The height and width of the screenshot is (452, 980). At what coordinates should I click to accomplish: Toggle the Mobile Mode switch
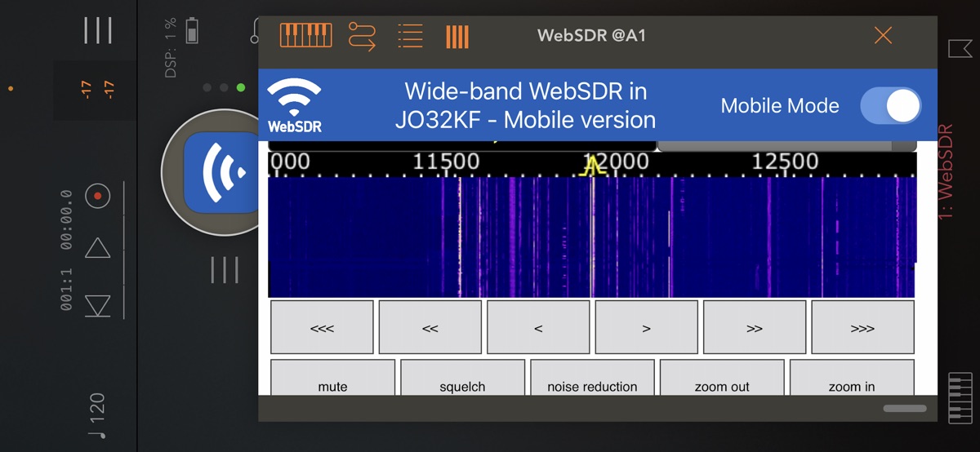890,106
